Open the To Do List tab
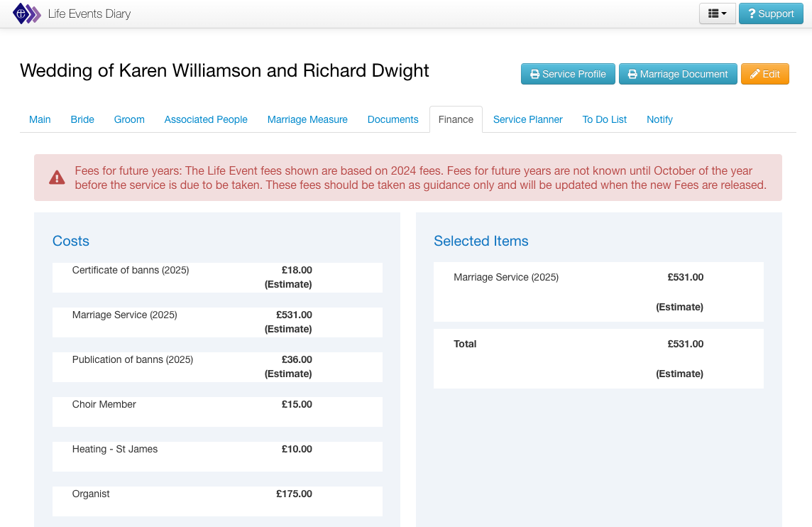 604,119
